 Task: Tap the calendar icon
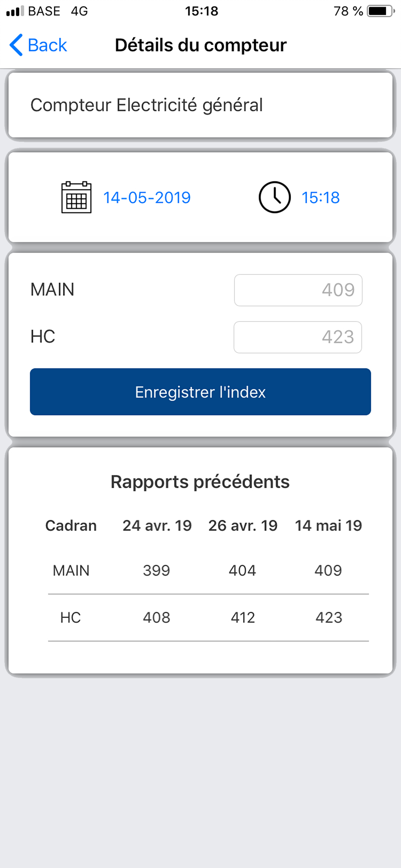pos(76,197)
